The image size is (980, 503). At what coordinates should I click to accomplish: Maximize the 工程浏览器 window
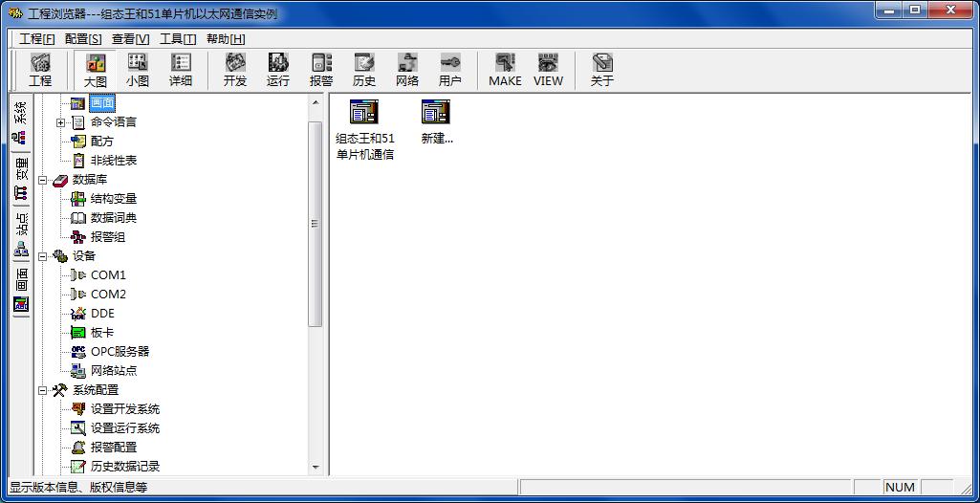click(x=914, y=11)
